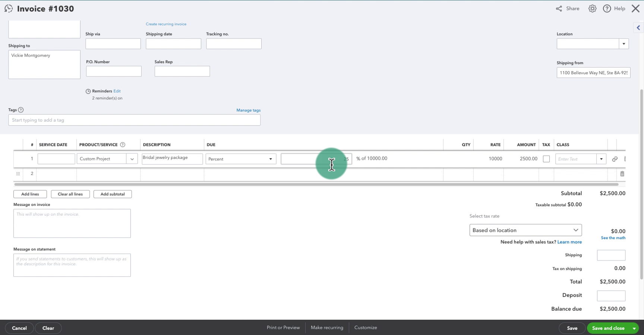Viewport: 644px width, 335px height.
Task: Click the Message on invoice box
Action: point(72,223)
